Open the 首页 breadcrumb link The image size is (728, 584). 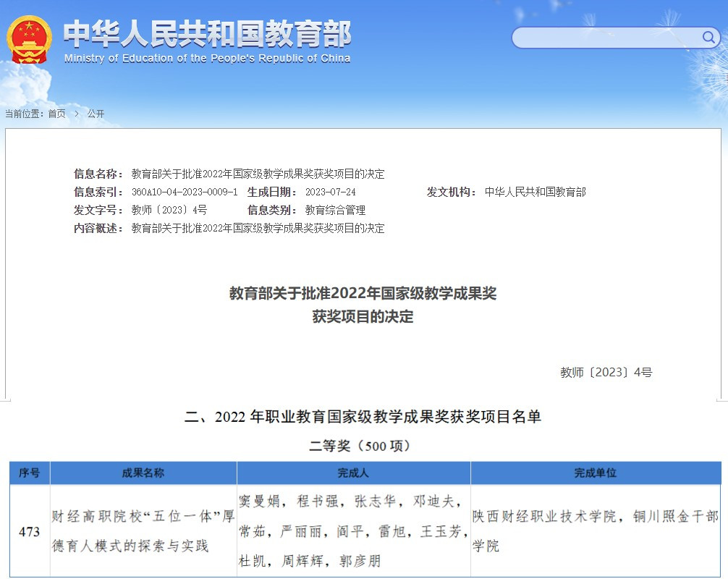pyautogui.click(x=56, y=114)
